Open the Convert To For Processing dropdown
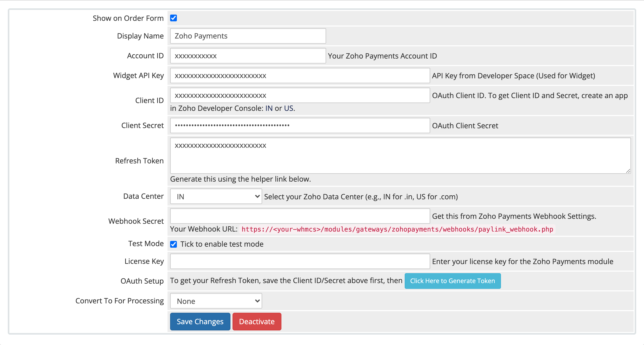This screenshot has height=345, width=644. 216,301
